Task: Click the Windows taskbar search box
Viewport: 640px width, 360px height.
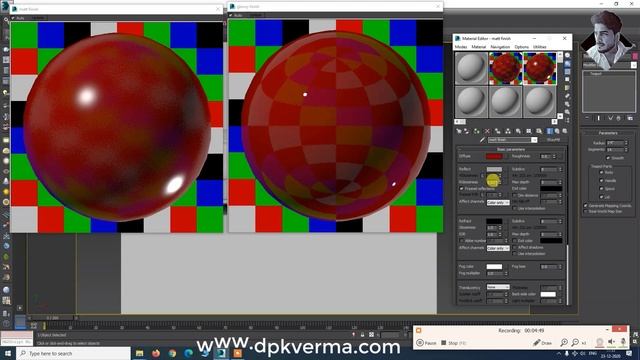Action: pos(73,353)
